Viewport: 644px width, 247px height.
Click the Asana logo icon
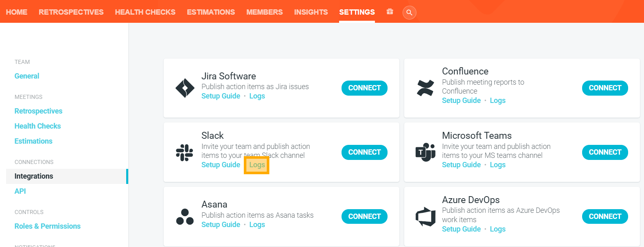click(185, 216)
